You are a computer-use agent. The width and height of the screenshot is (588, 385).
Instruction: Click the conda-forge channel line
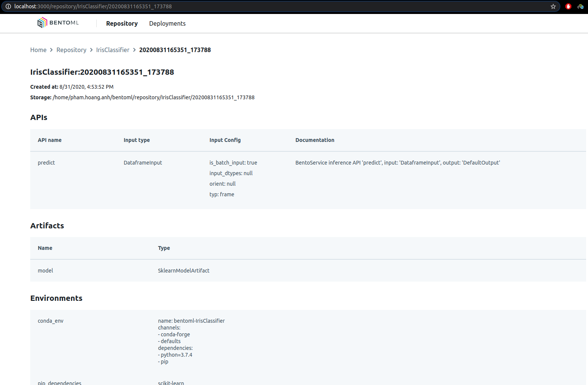tap(174, 334)
